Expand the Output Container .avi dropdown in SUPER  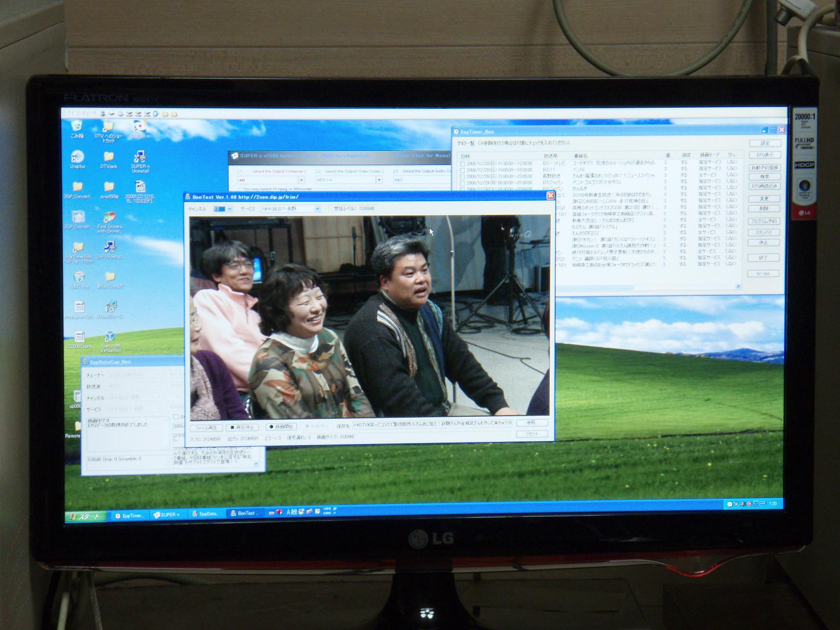271,180
